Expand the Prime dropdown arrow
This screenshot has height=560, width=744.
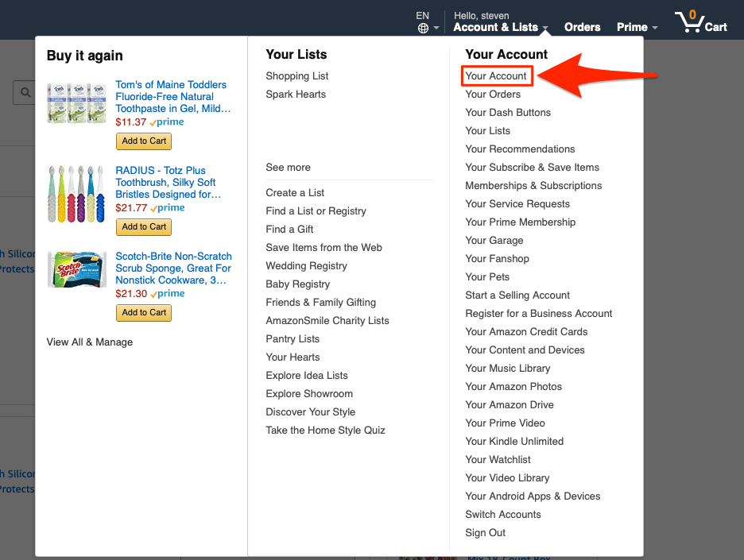pyautogui.click(x=655, y=28)
